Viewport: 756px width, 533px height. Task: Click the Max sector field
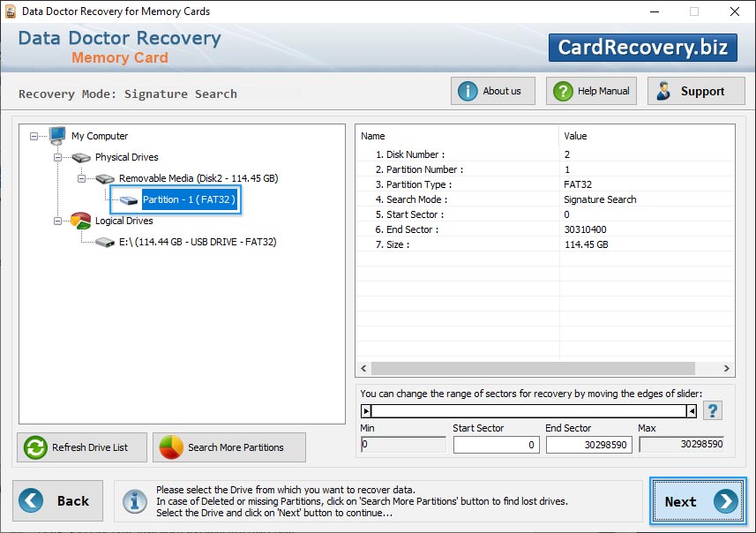681,444
